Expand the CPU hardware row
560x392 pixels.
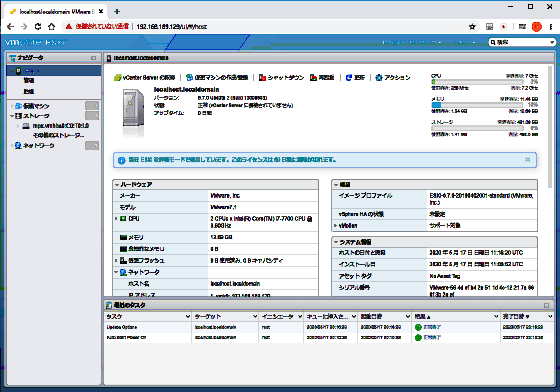(116, 218)
